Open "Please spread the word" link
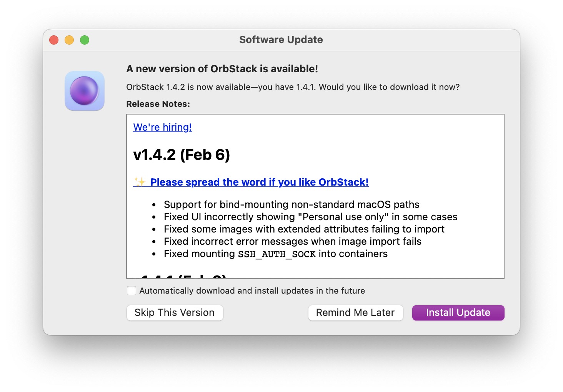 click(251, 182)
